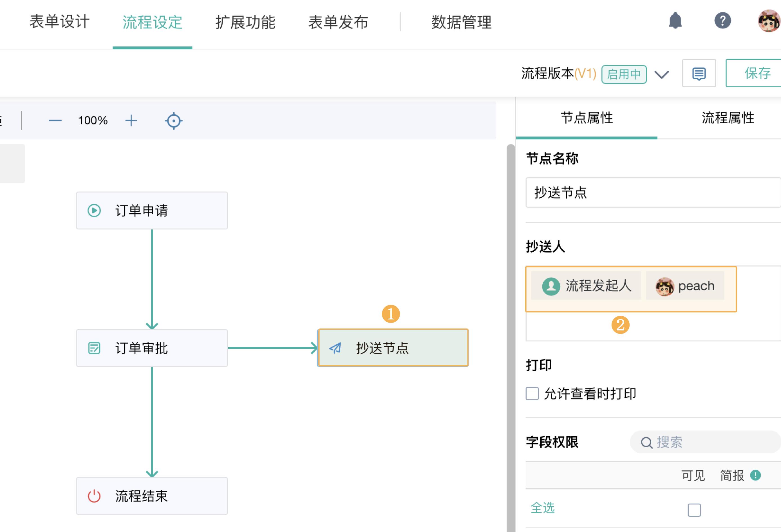This screenshot has height=532, width=781.
Task: Open the 数据管理 menu tab
Action: coord(461,23)
